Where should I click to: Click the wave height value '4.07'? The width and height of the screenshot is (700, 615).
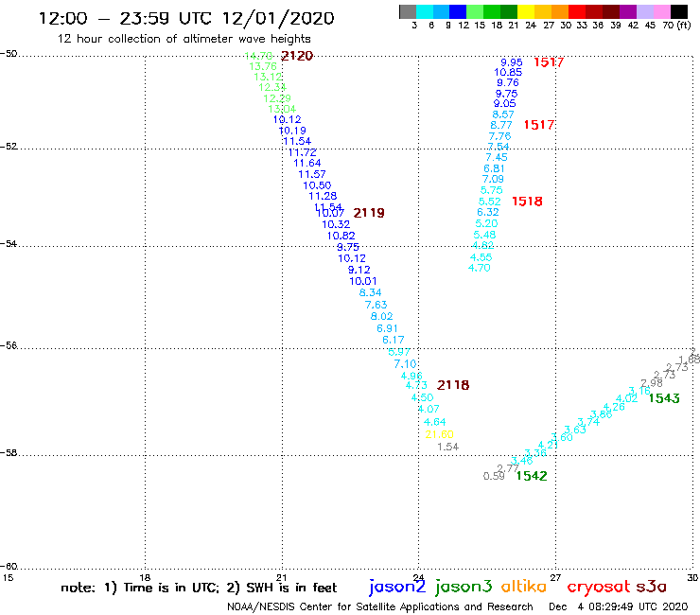tap(429, 409)
